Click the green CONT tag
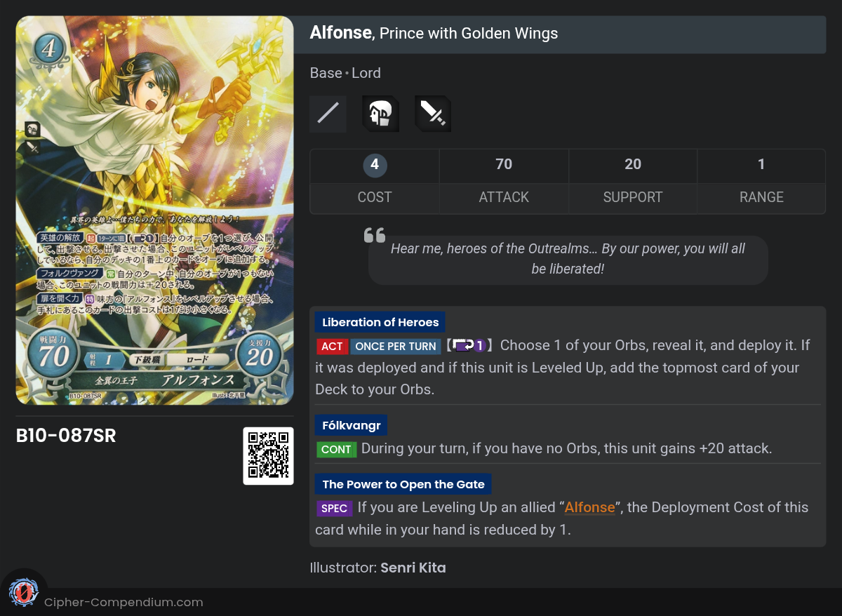Image resolution: width=842 pixels, height=616 pixels. pyautogui.click(x=336, y=449)
